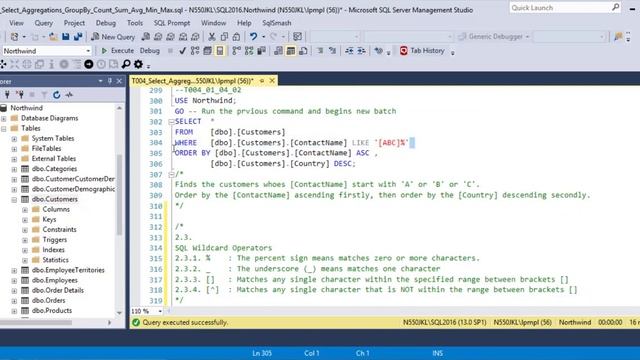Click Refresh icon in Object Explorer

(x=57, y=95)
